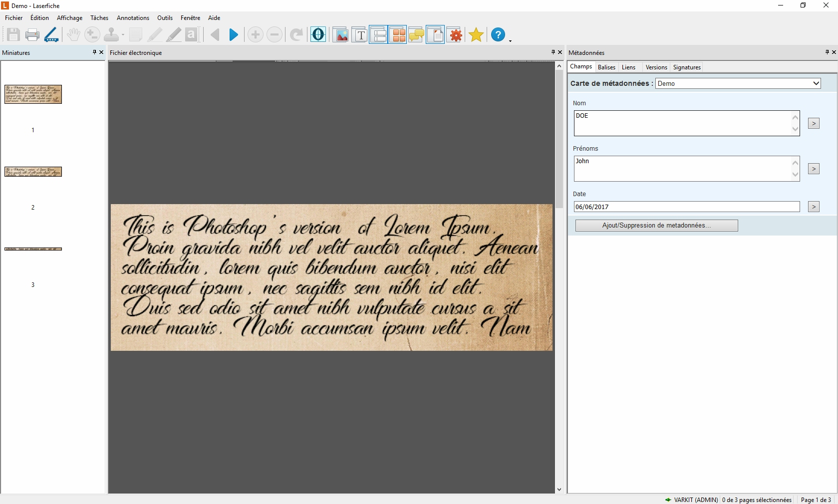Click the red gear settings icon
The width and height of the screenshot is (838, 504).
point(456,35)
